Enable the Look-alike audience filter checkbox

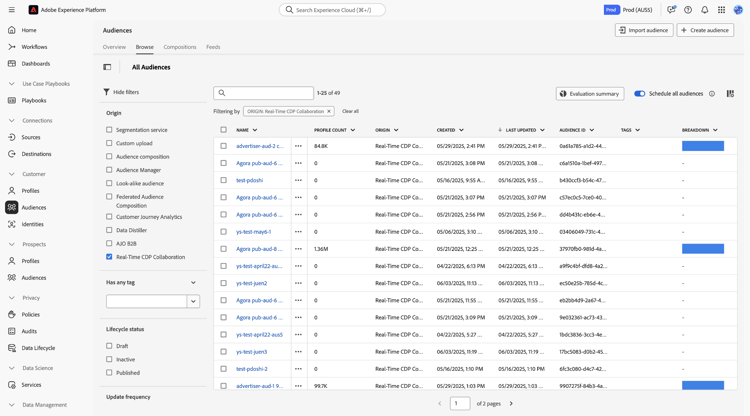pyautogui.click(x=110, y=183)
